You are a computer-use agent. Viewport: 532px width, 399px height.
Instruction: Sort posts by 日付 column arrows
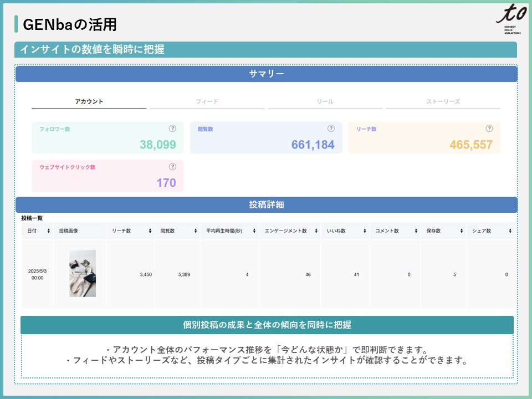coord(49,231)
